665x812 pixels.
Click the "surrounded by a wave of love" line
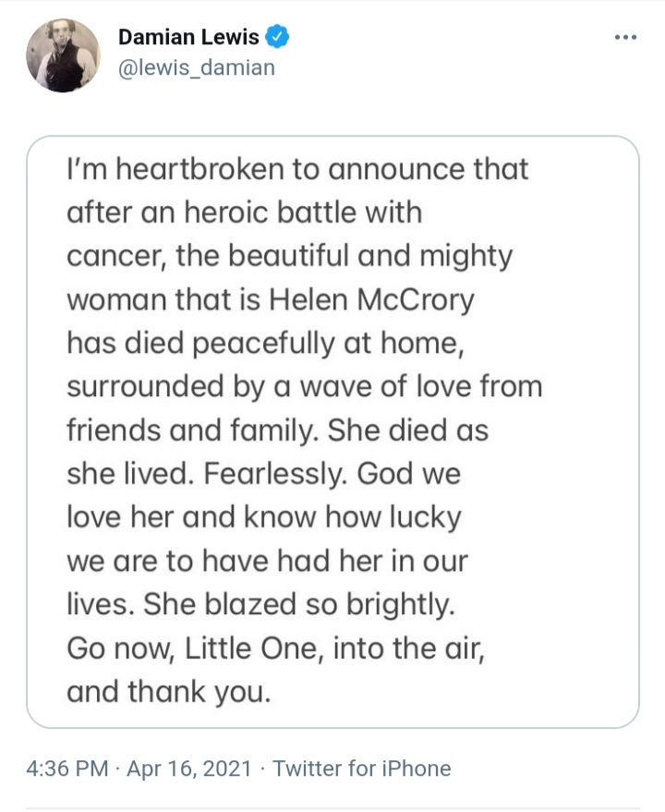(x=304, y=387)
